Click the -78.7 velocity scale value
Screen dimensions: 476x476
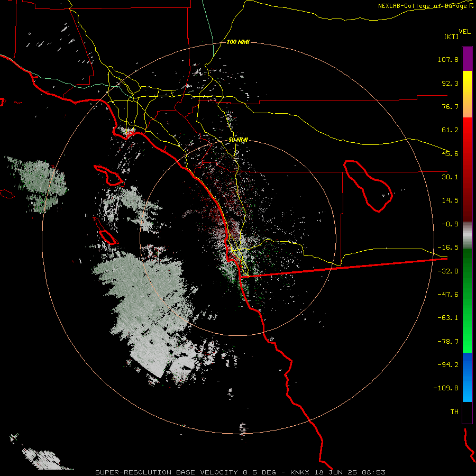pyautogui.click(x=448, y=342)
